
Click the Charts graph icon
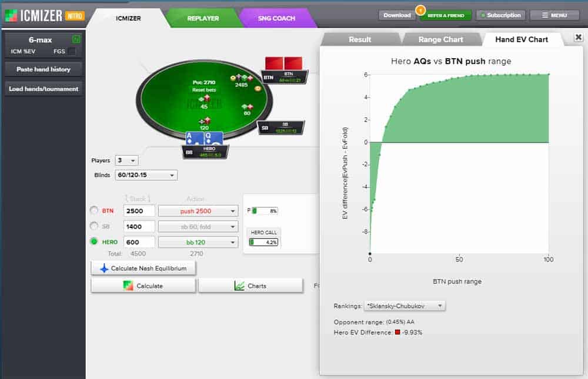pyautogui.click(x=239, y=286)
